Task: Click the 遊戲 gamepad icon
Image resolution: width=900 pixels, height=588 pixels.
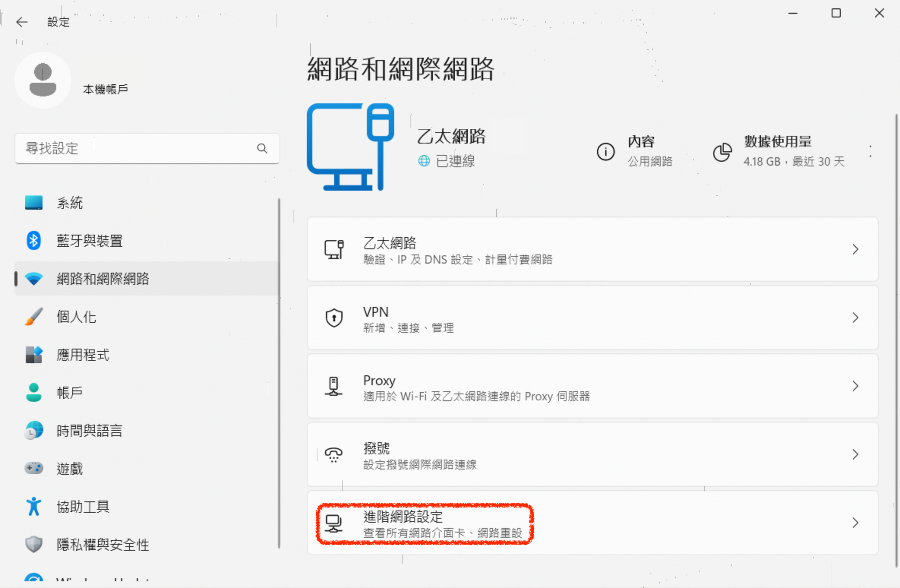Action: point(34,468)
